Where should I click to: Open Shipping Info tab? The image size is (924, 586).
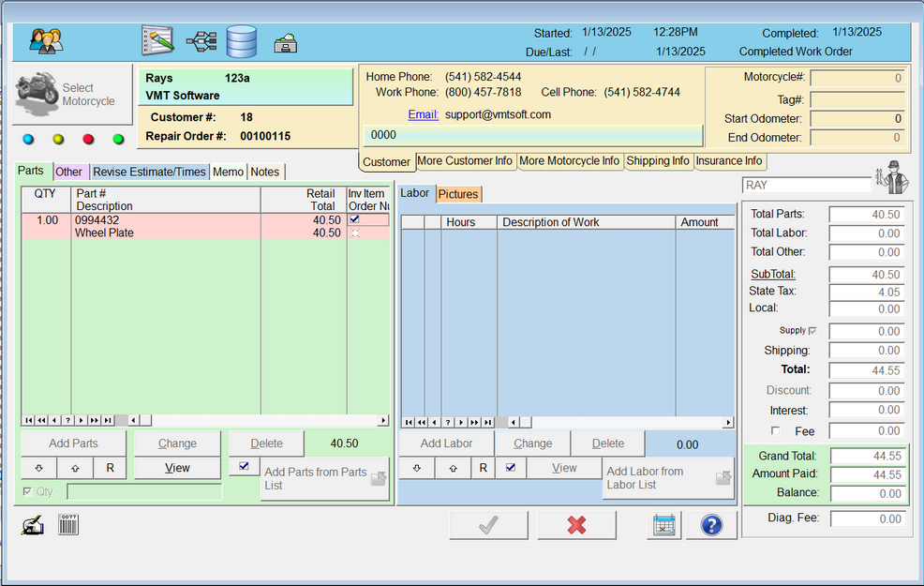pos(658,161)
